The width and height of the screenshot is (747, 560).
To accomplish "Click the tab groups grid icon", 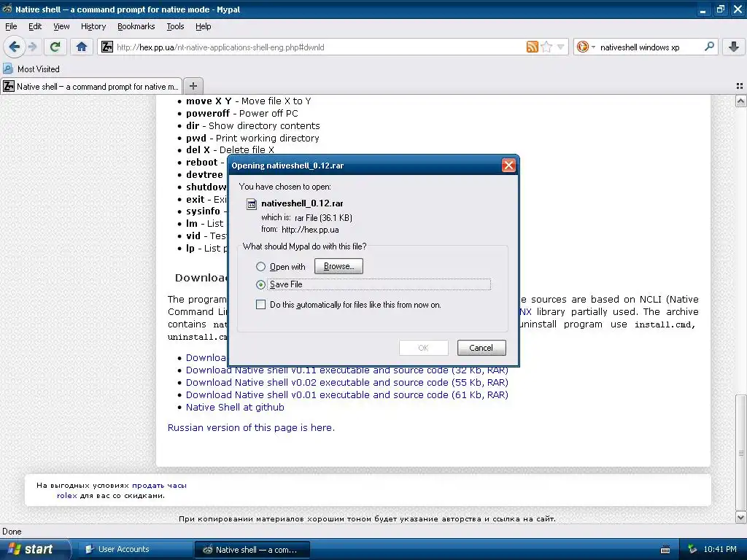I will (x=740, y=86).
